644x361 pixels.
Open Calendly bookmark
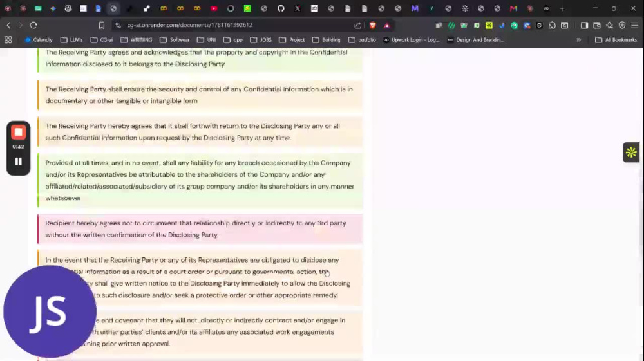coord(39,40)
